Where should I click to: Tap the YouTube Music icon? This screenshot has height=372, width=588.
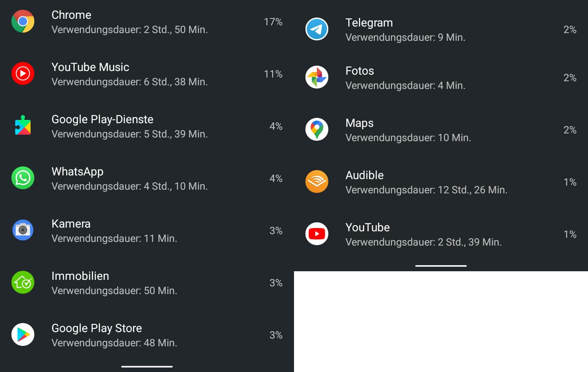click(x=23, y=73)
